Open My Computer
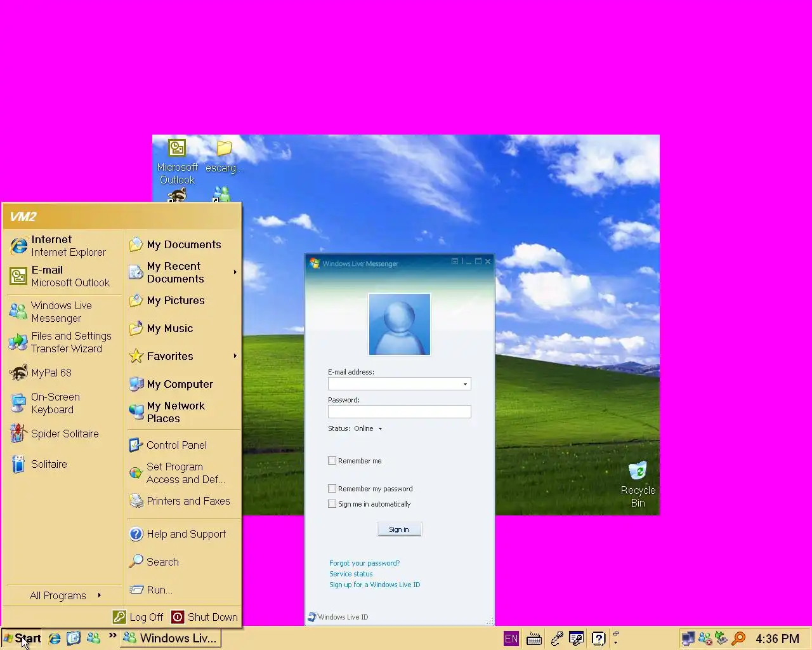This screenshot has width=812, height=650. [183, 384]
